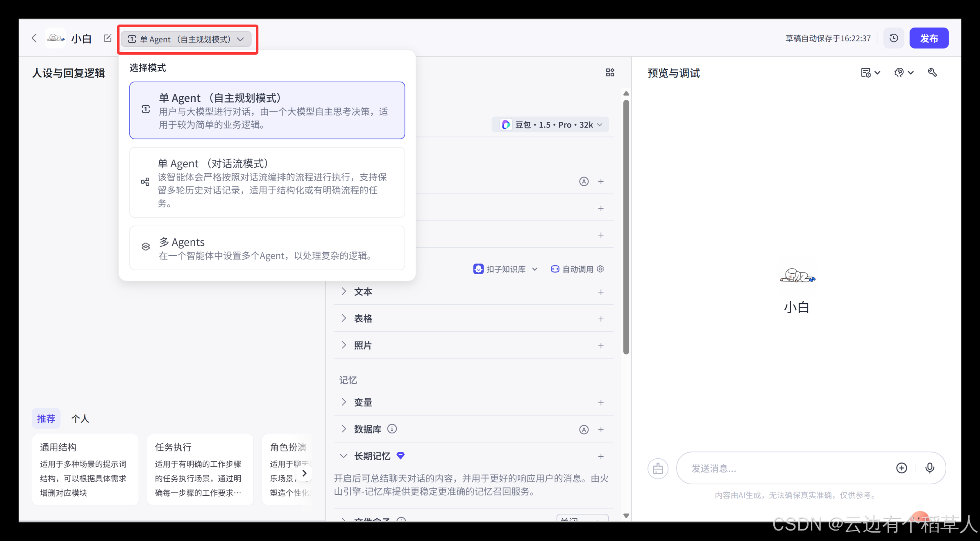Viewport: 980px width, 541px height.
Task: Click the clear conversation icon beside message input
Action: [658, 468]
